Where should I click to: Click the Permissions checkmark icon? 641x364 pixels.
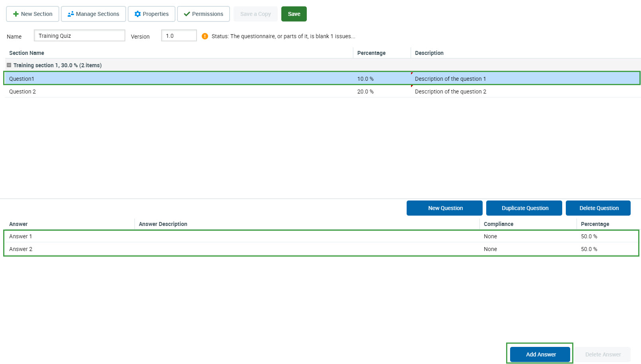click(x=187, y=14)
